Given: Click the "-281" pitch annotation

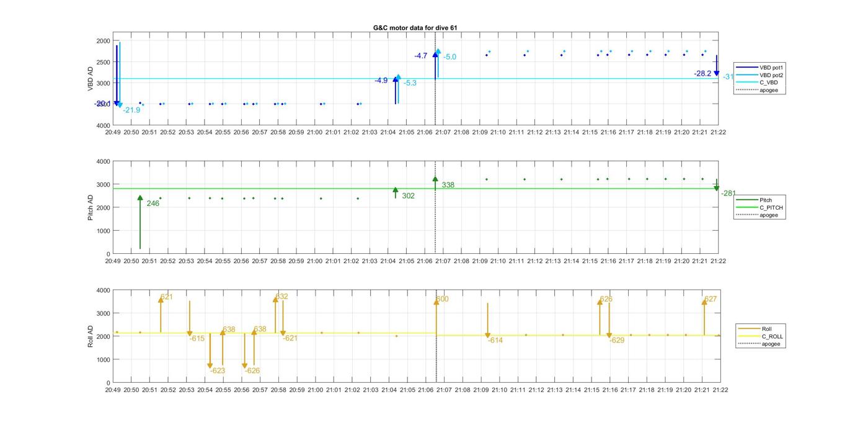Looking at the screenshot, I should coord(729,193).
